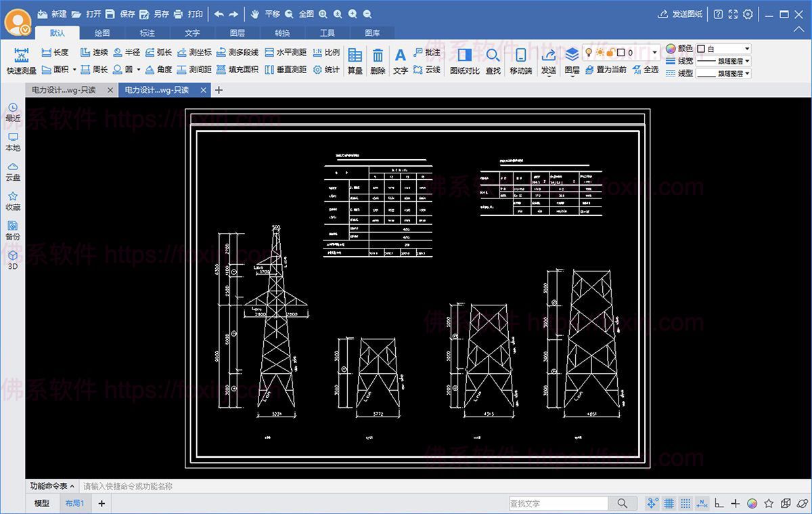Toggle the dotted grid snap in status bar
The height and width of the screenshot is (514, 812).
(x=685, y=503)
